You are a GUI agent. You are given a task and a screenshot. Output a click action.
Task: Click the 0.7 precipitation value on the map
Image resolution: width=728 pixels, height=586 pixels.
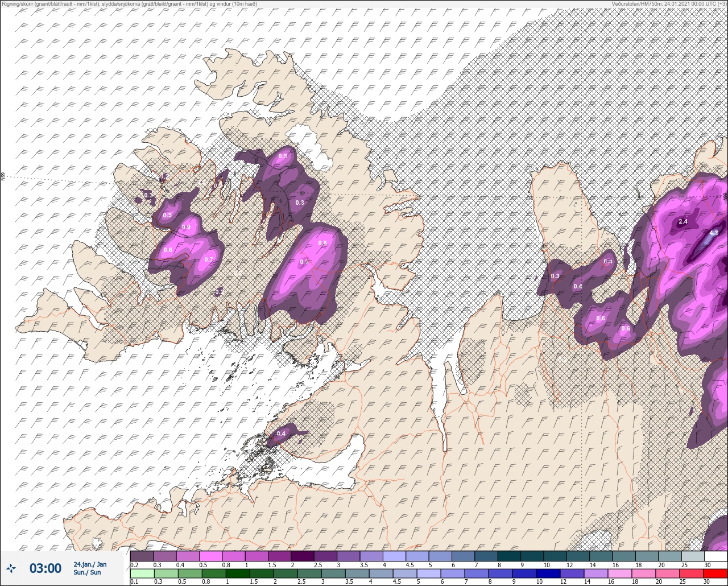click(x=208, y=260)
